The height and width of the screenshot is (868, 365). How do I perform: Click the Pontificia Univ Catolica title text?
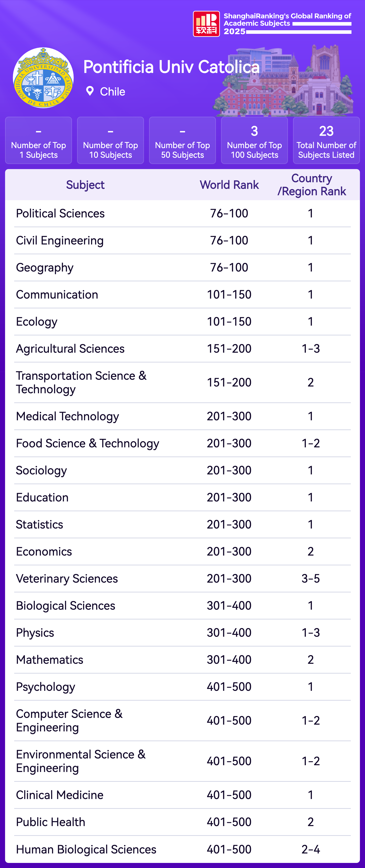point(171,67)
